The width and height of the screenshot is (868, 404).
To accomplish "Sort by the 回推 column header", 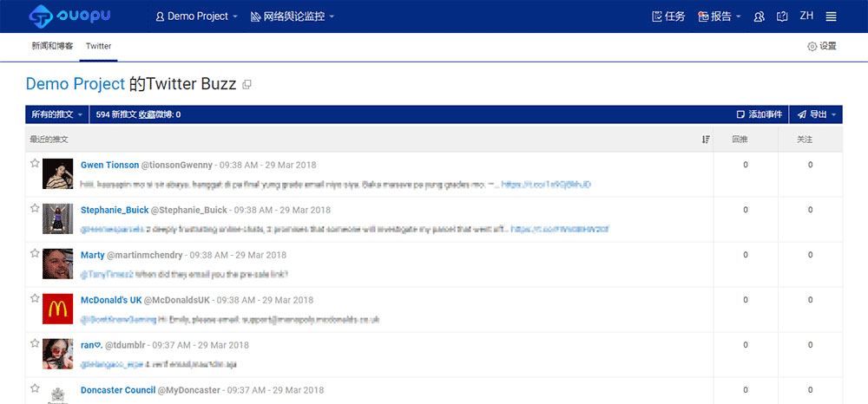I will click(x=740, y=140).
